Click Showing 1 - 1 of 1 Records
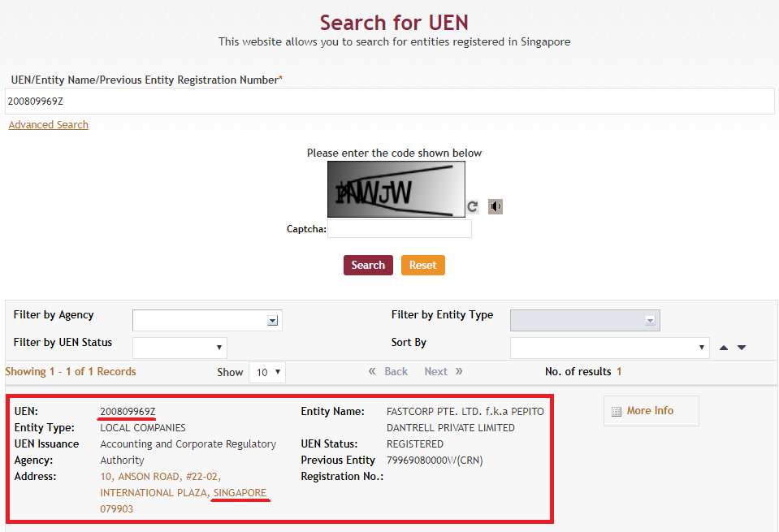 coord(71,371)
